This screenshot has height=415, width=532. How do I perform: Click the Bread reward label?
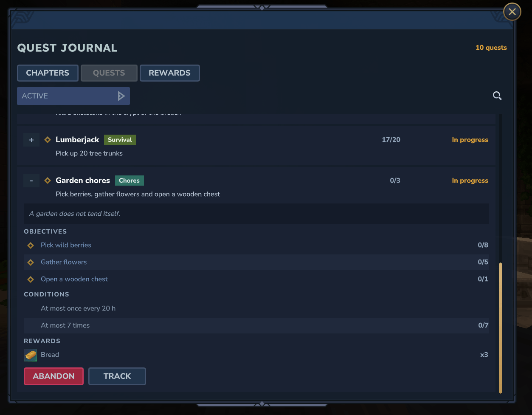point(50,355)
